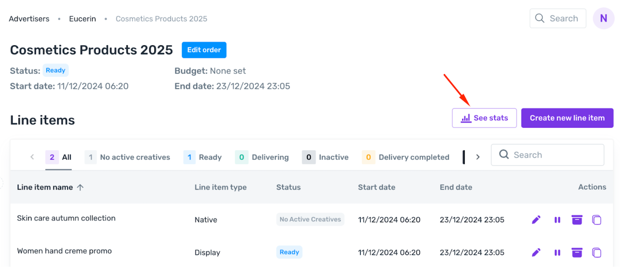The height and width of the screenshot is (273, 644).
Task: Open See stats
Action: tap(484, 118)
